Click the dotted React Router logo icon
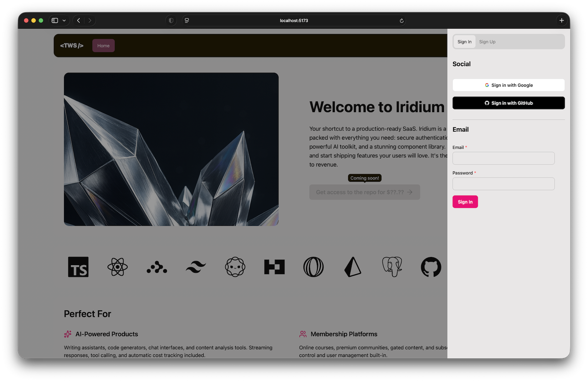Image resolution: width=588 pixels, height=382 pixels. point(157,267)
